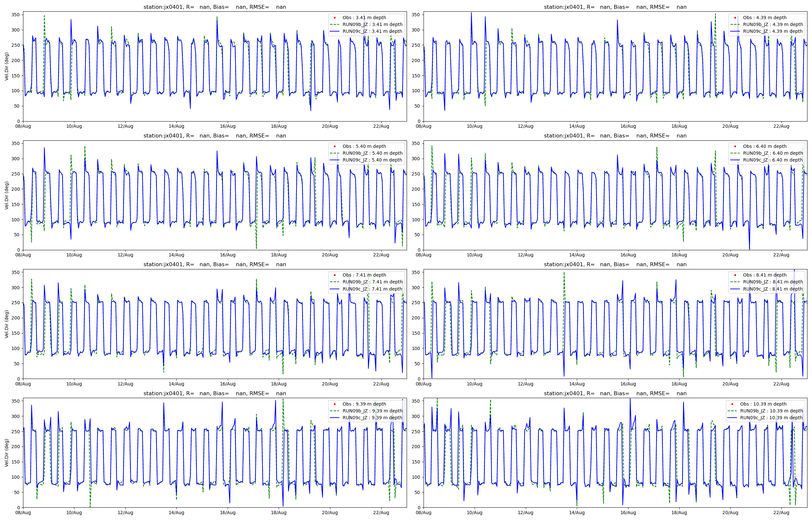Click the Vel.Dir (deg) axis label of the 5.40 m plot
The height and width of the screenshot is (520, 812).
(6, 195)
